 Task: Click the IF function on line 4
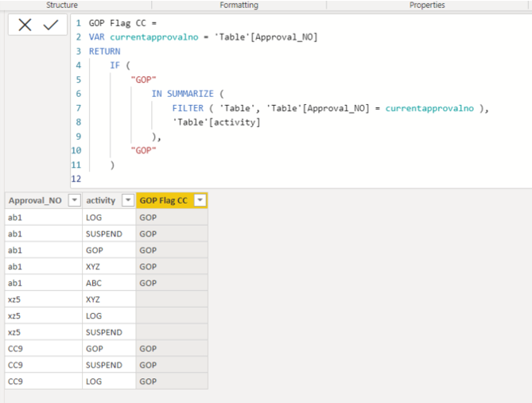pos(115,65)
